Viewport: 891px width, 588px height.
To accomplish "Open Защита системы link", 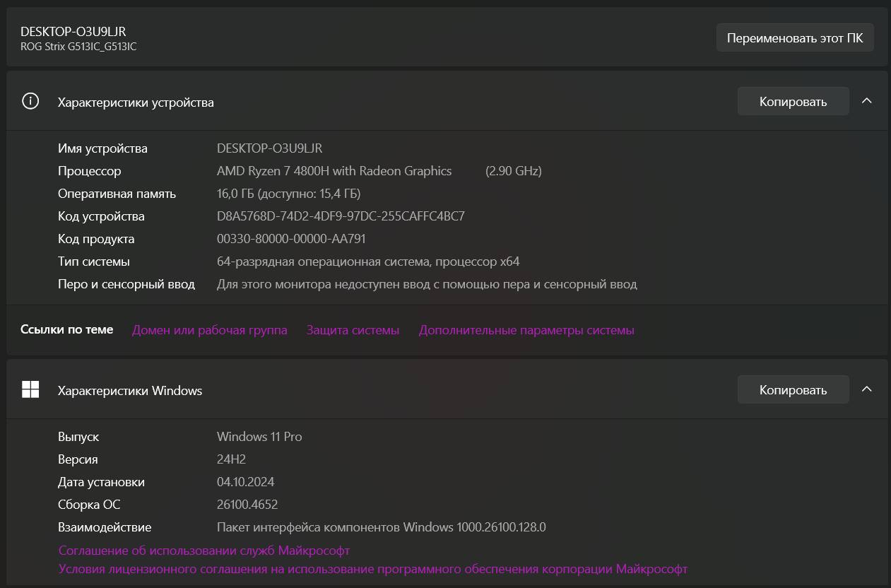I will point(353,330).
